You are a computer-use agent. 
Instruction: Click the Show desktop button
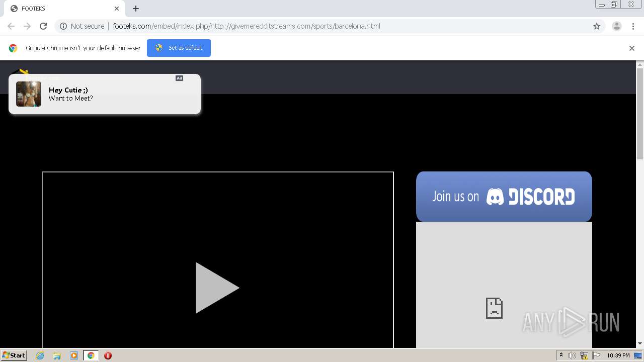click(638, 355)
